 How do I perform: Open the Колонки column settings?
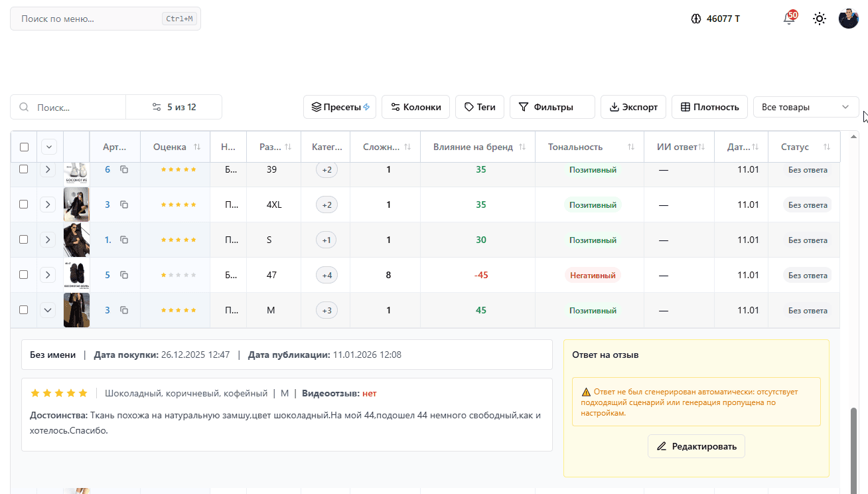click(415, 107)
